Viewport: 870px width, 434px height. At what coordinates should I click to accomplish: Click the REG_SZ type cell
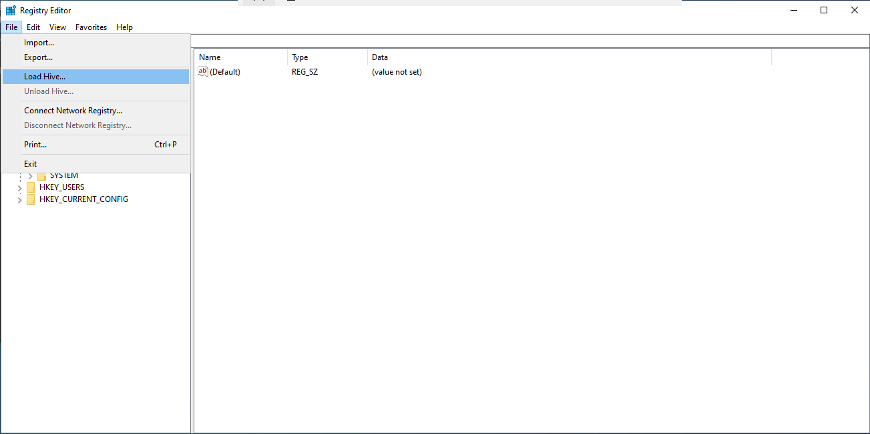click(x=305, y=72)
